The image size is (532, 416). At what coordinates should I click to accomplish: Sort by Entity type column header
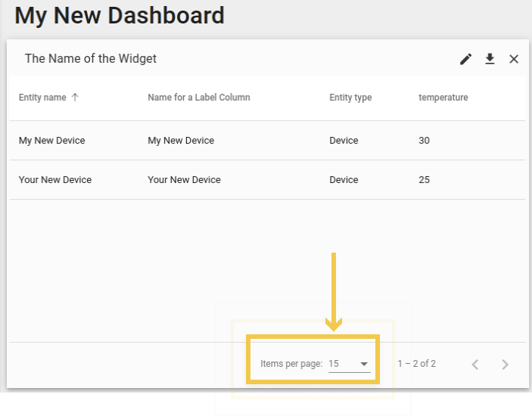350,98
